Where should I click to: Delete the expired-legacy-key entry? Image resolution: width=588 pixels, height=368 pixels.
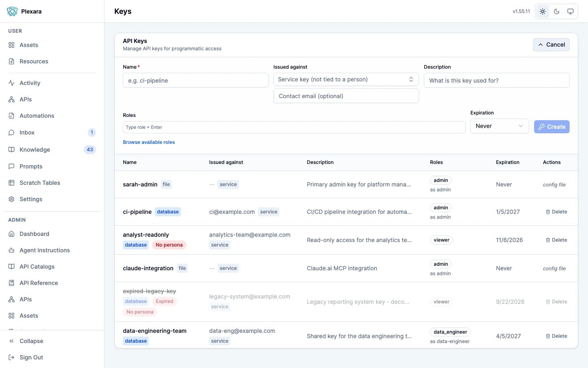(556, 302)
